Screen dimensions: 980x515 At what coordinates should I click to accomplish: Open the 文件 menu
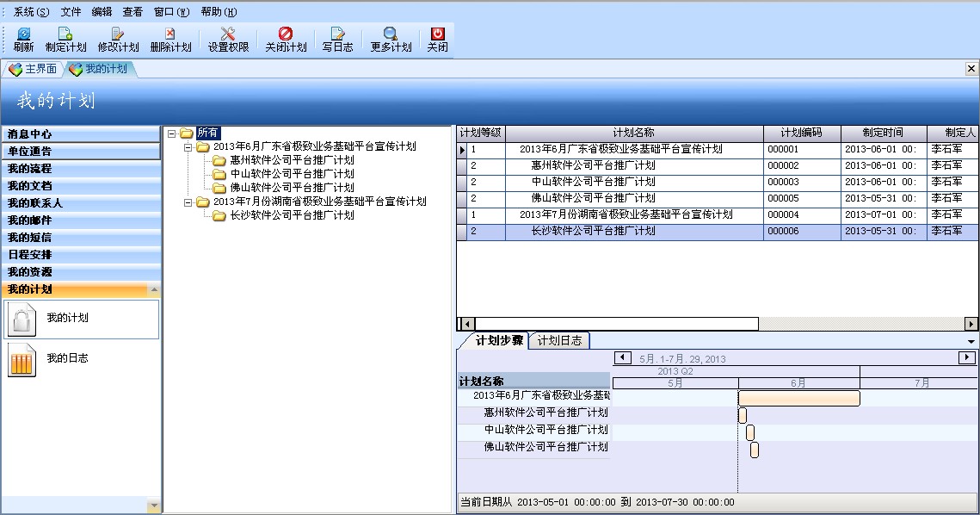[x=71, y=12]
